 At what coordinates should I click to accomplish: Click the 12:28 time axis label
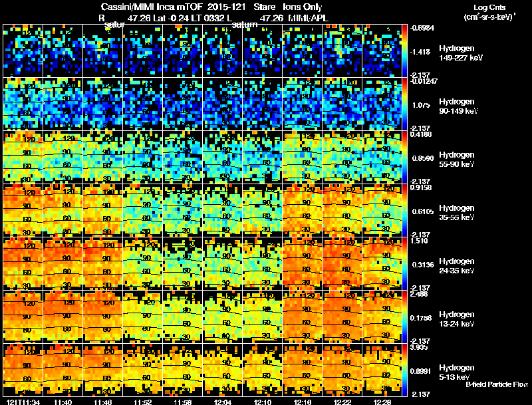(x=382, y=402)
